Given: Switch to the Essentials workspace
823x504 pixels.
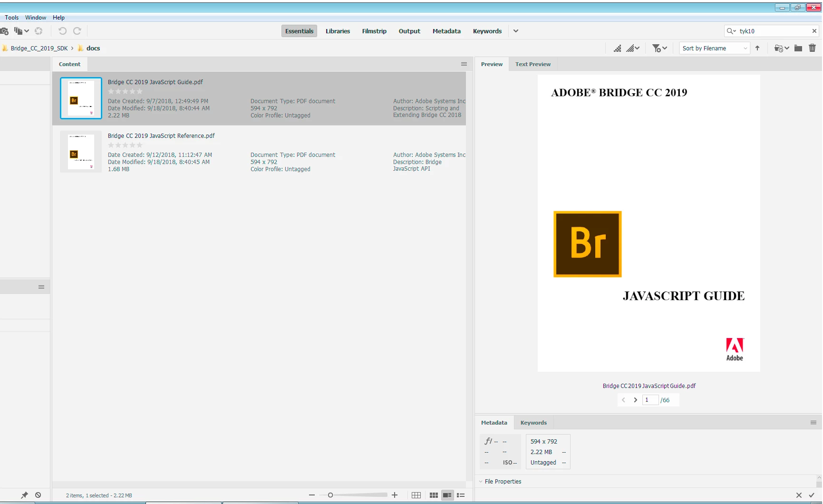Looking at the screenshot, I should click(x=299, y=31).
